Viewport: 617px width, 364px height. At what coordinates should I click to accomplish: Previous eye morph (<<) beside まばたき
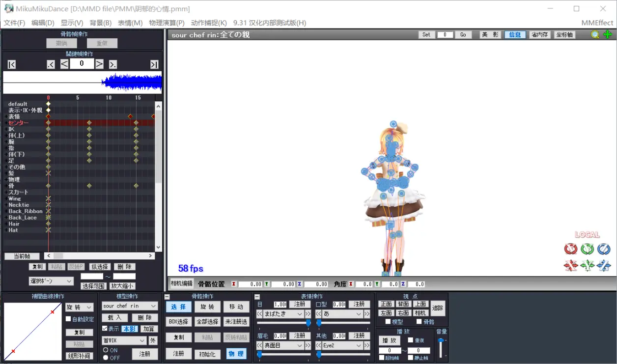(x=259, y=314)
